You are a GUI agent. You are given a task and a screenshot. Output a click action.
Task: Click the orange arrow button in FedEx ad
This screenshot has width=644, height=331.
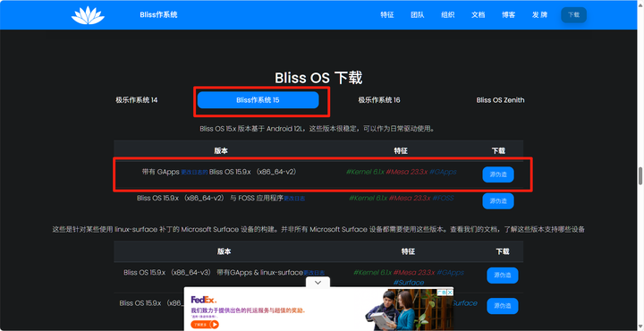[205, 325]
